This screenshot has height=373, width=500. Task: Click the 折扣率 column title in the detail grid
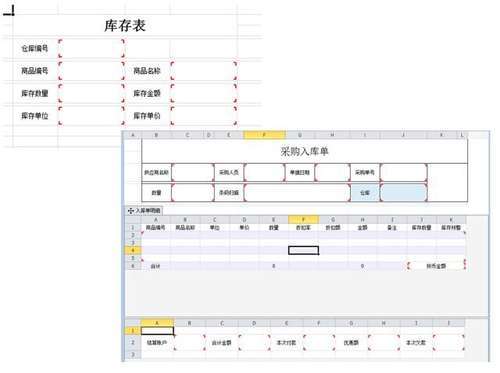[303, 228]
